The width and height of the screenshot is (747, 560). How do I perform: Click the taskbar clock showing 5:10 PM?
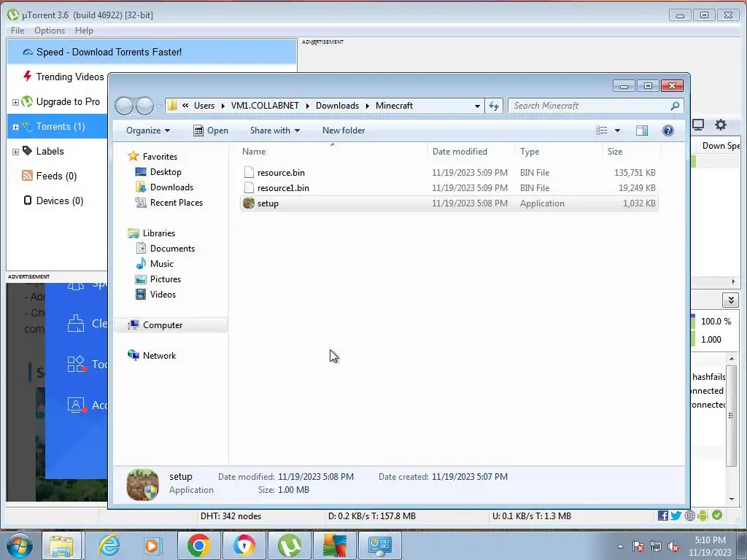tap(710, 546)
